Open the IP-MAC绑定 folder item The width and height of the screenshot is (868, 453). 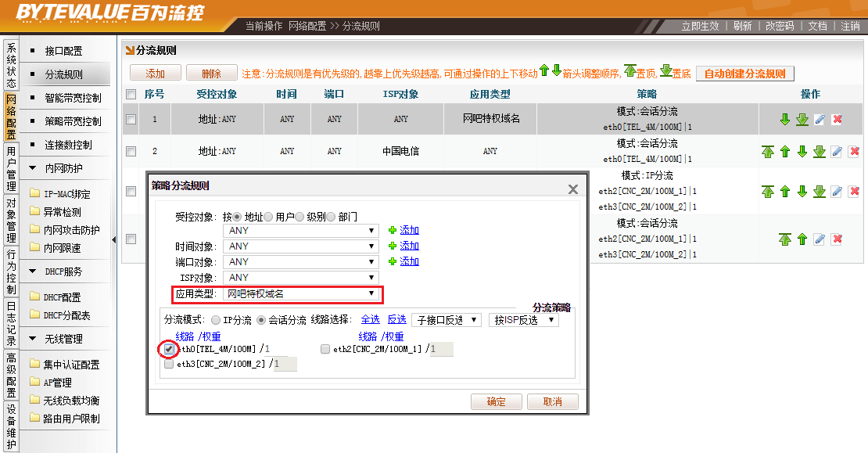point(66,194)
